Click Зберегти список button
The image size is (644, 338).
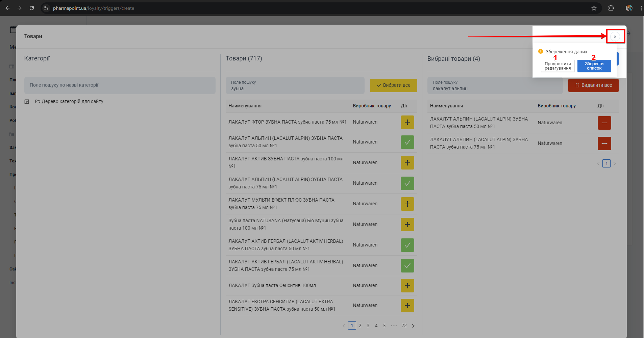(x=594, y=66)
